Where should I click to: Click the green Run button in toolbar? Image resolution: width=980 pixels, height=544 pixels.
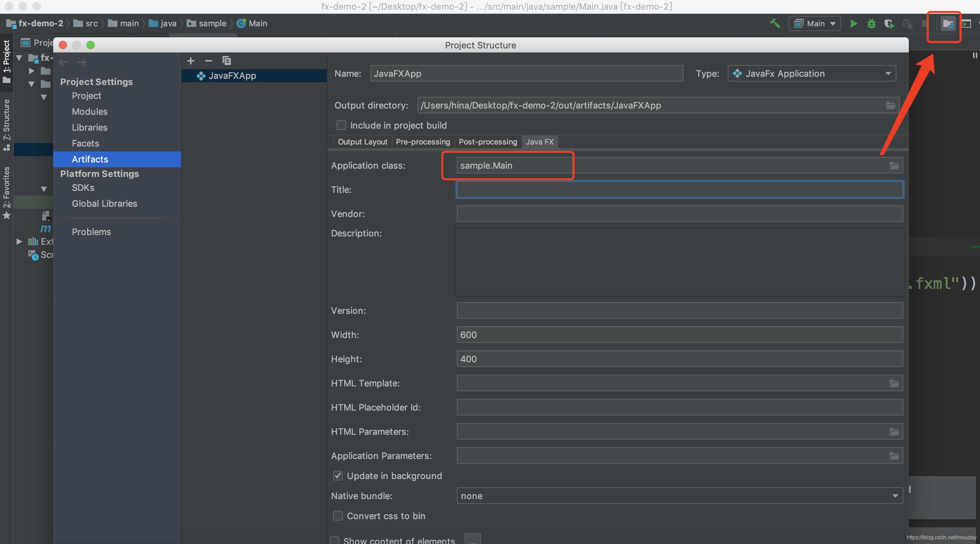coord(853,24)
